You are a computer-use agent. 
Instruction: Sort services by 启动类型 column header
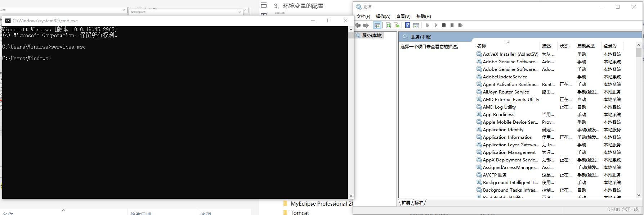pos(589,46)
